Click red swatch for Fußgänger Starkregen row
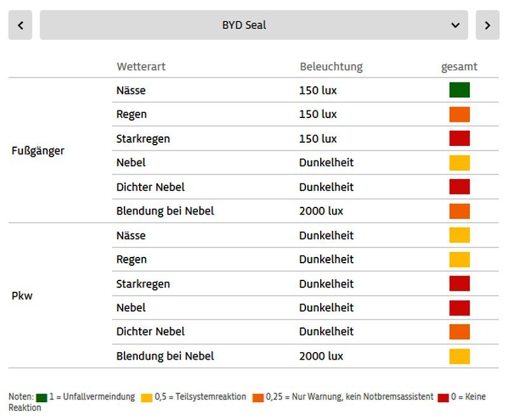508x420 pixels. pos(459,138)
